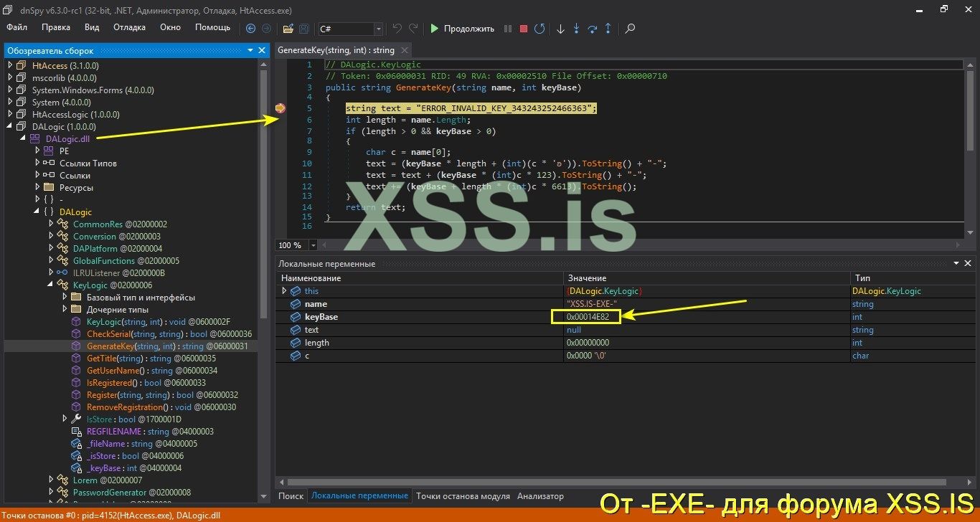
Task: Click the open assembly folder icon
Action: click(288, 29)
